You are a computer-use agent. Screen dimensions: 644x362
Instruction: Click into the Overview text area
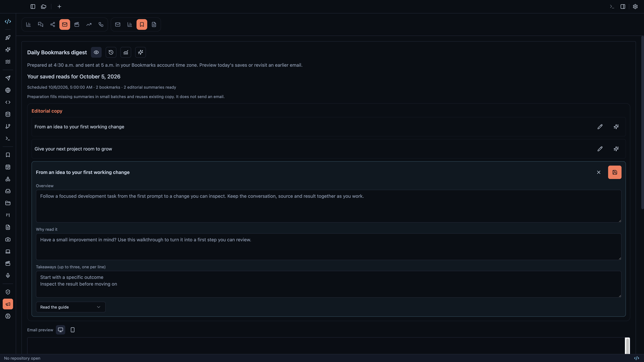[329, 206]
